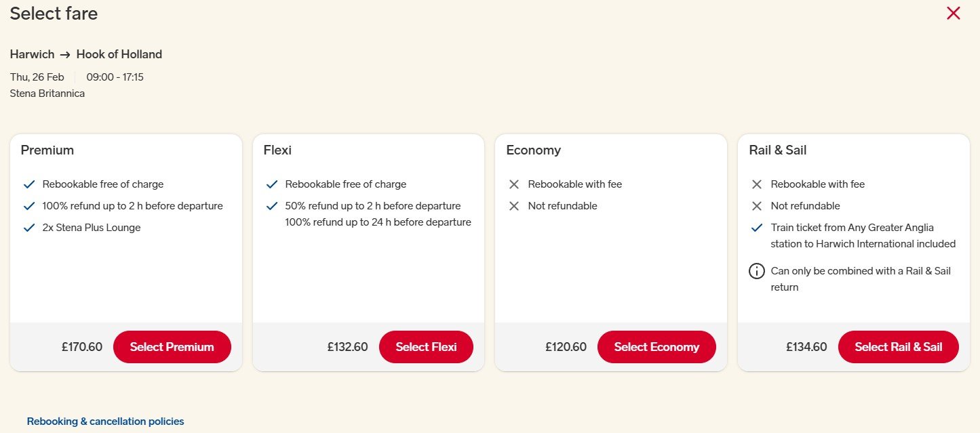This screenshot has height=433, width=980.
Task: Click Premium's rebookable free checkmark icon
Action: click(x=28, y=184)
